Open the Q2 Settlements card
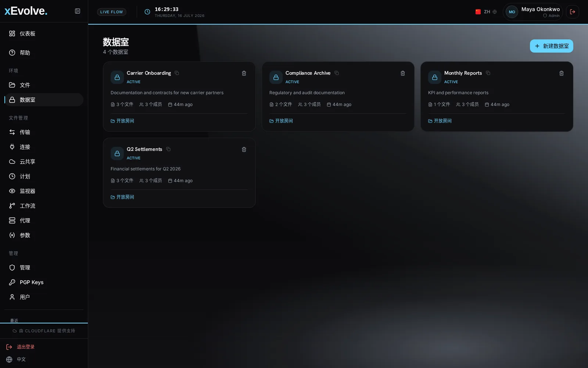588x368 pixels. [x=179, y=173]
